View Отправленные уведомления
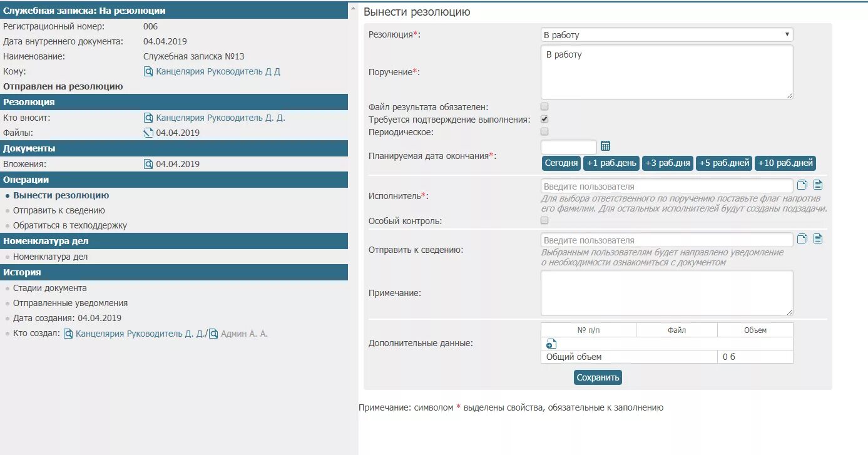The height and width of the screenshot is (455, 868). (70, 303)
